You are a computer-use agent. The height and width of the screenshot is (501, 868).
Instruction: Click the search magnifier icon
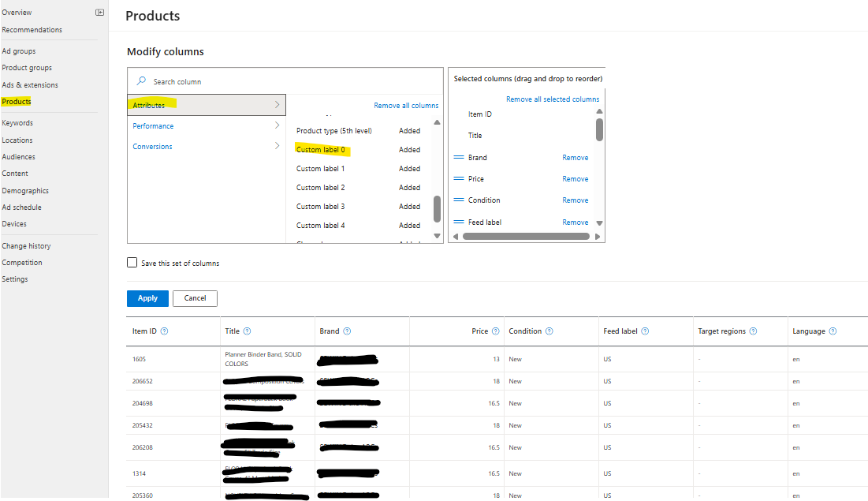click(x=142, y=81)
